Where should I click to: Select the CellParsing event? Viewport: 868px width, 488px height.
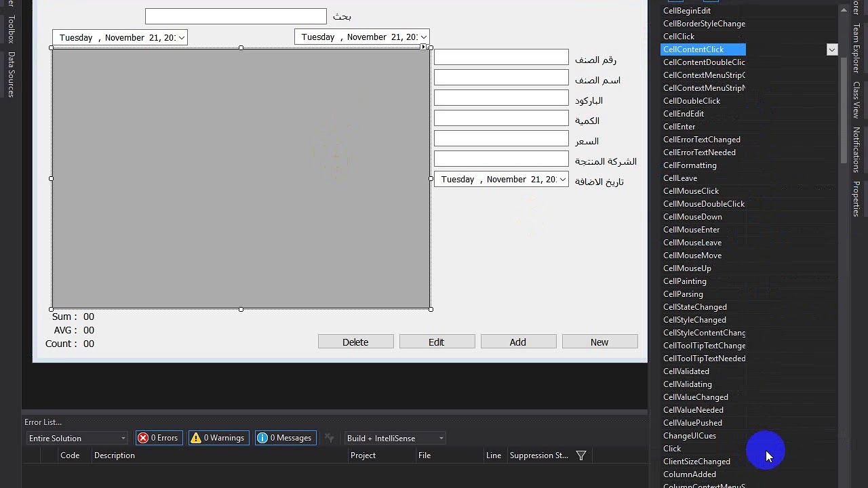(x=683, y=294)
